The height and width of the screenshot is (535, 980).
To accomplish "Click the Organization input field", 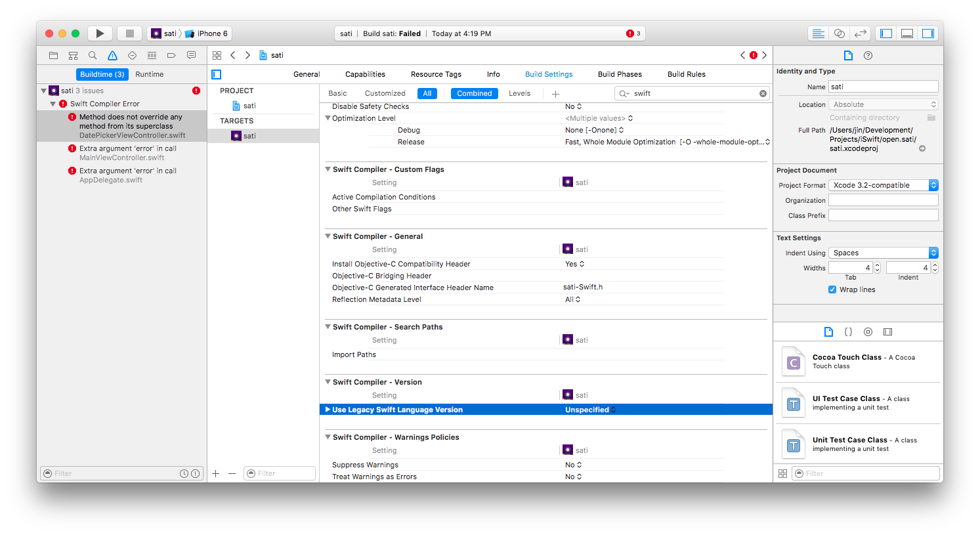I will click(x=884, y=200).
